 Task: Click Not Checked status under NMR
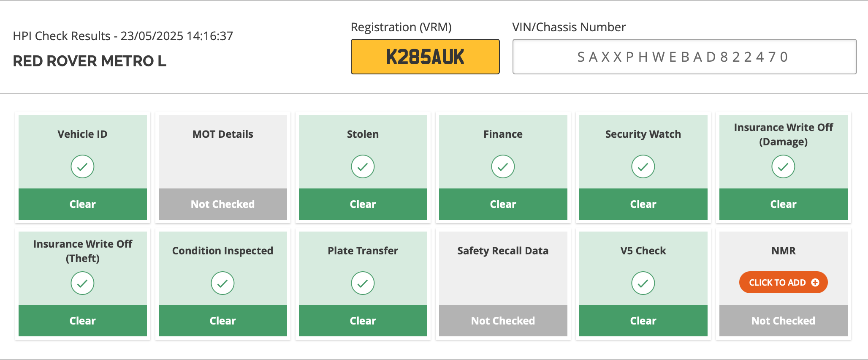pyautogui.click(x=784, y=321)
